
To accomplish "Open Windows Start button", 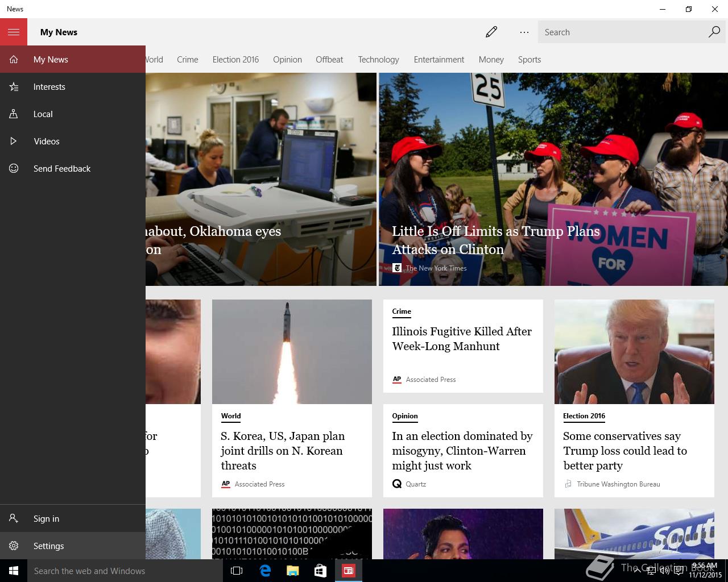I will tap(14, 571).
